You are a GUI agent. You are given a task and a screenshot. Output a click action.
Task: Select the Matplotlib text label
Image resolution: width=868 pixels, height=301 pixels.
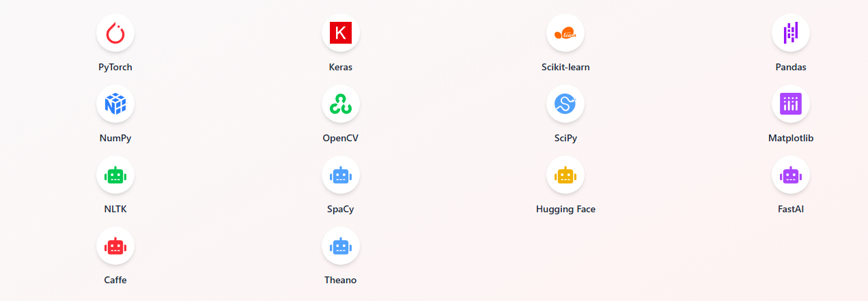[791, 138]
